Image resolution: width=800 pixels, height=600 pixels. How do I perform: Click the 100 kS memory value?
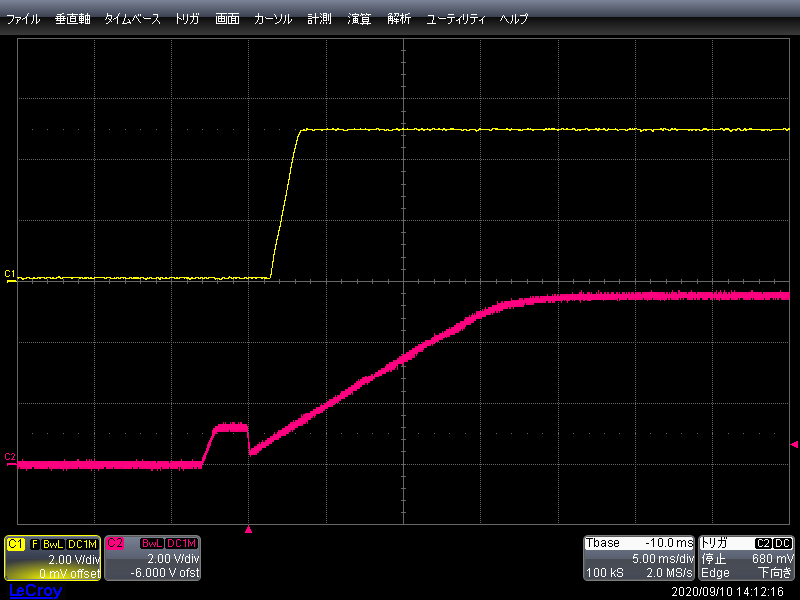(x=605, y=572)
